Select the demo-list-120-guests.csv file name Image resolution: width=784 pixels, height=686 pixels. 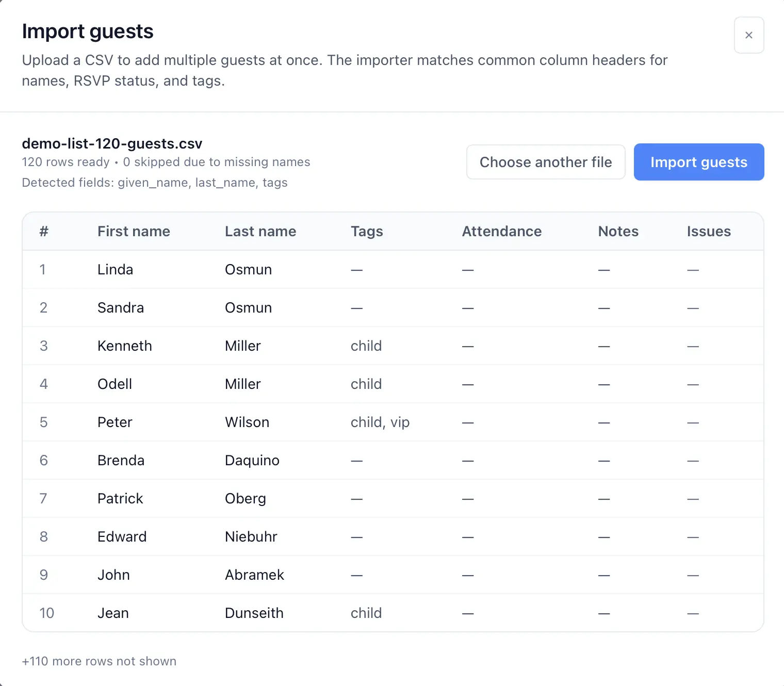click(111, 144)
